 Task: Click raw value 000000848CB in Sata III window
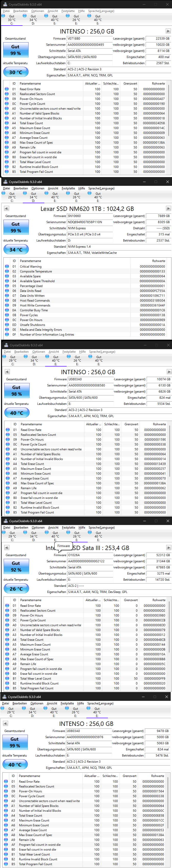coord(154,639)
